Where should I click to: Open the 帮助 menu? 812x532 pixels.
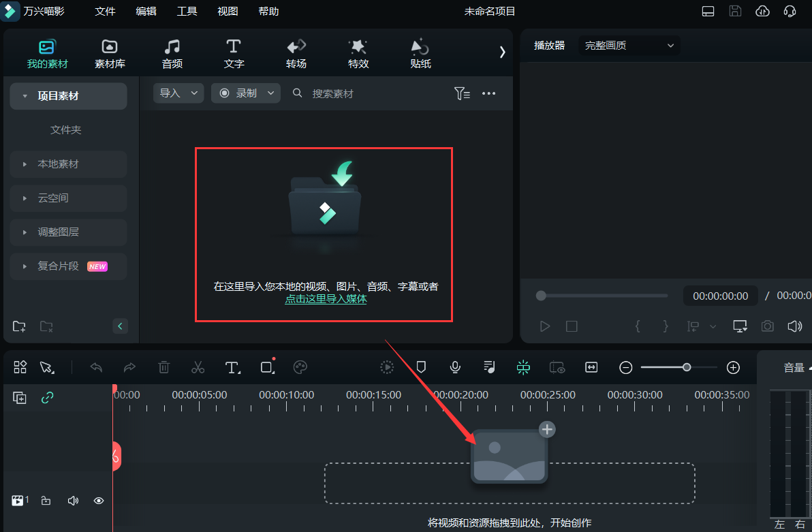[268, 11]
